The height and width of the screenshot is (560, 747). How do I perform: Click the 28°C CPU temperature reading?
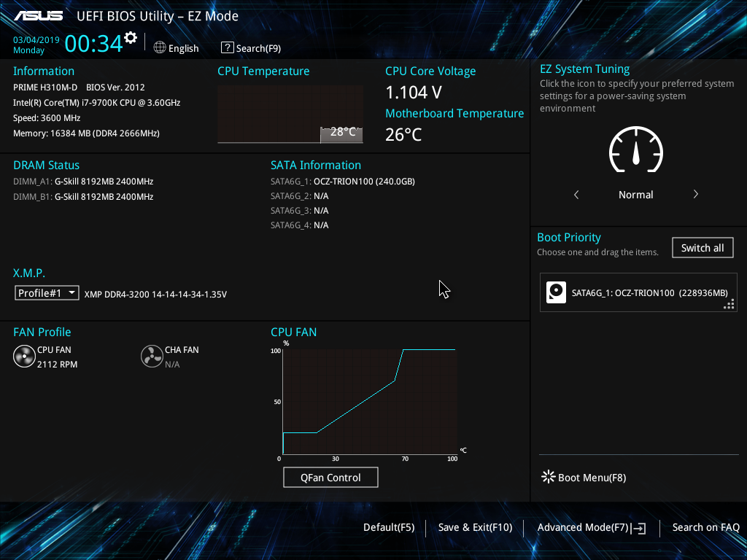tap(343, 131)
